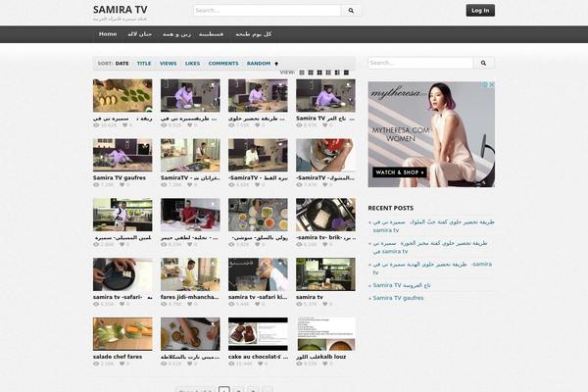Image resolution: width=588 pixels, height=392 pixels.
Task: Open fares jidi-mhancha video title
Action: click(x=190, y=297)
